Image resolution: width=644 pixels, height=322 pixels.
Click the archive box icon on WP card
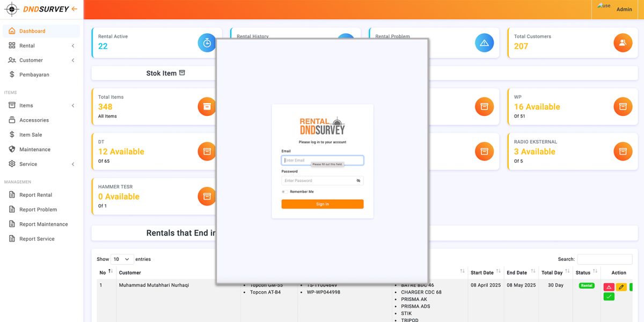click(x=623, y=106)
